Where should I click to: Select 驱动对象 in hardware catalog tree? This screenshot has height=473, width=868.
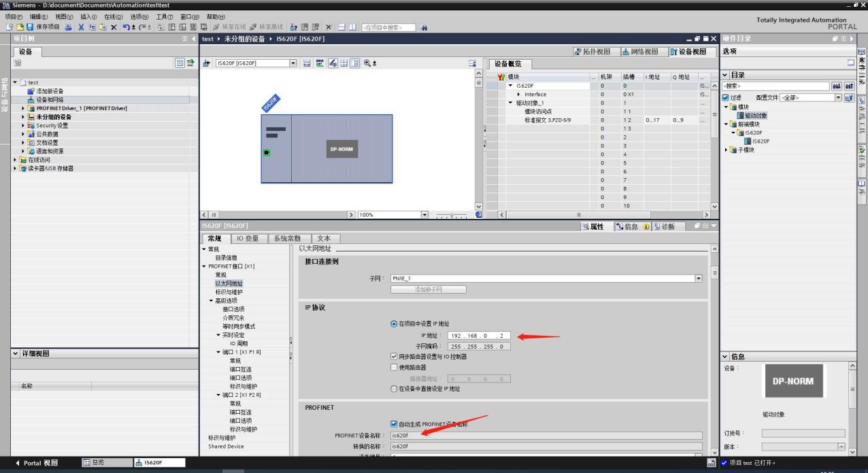(756, 116)
